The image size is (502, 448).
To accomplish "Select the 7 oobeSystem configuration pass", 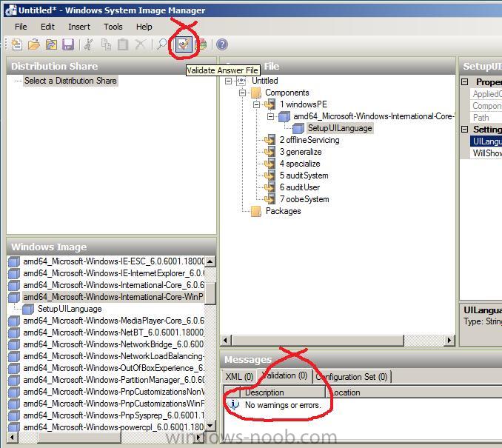I will point(304,199).
